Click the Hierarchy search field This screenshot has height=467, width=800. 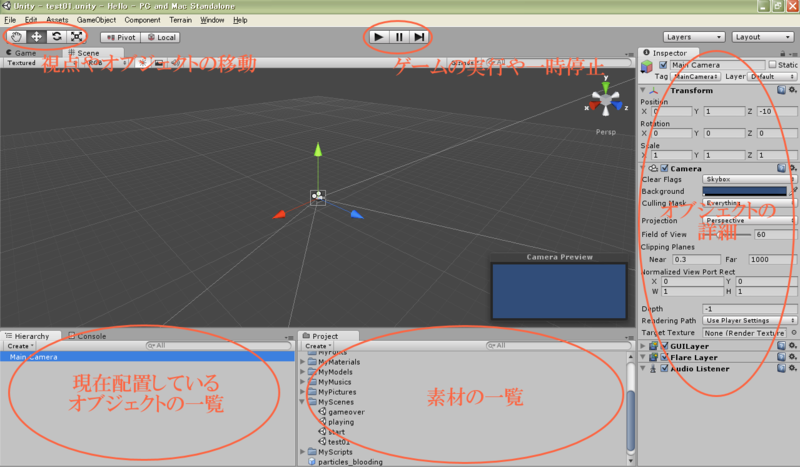218,346
